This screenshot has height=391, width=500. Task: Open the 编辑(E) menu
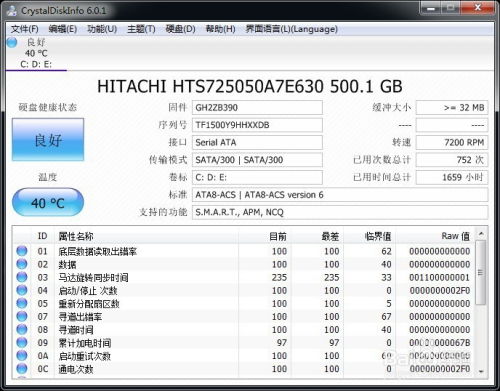pos(63,29)
